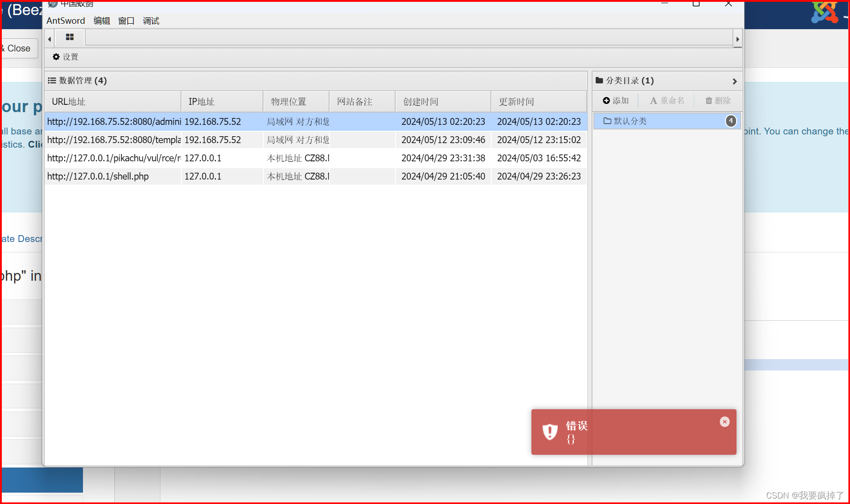This screenshot has width=850, height=504.
Task: Click the 重命名 rename button
Action: (667, 101)
